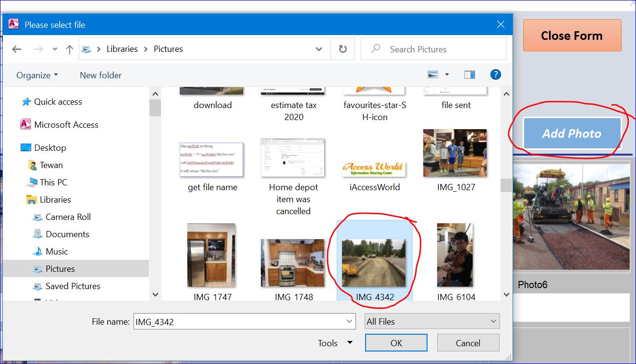The width and height of the screenshot is (636, 364).
Task: Click Libraries in address breadcrumb
Action: [122, 49]
